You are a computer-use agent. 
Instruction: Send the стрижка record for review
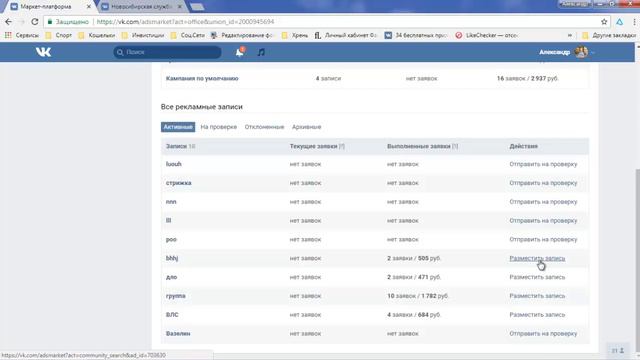tap(543, 183)
